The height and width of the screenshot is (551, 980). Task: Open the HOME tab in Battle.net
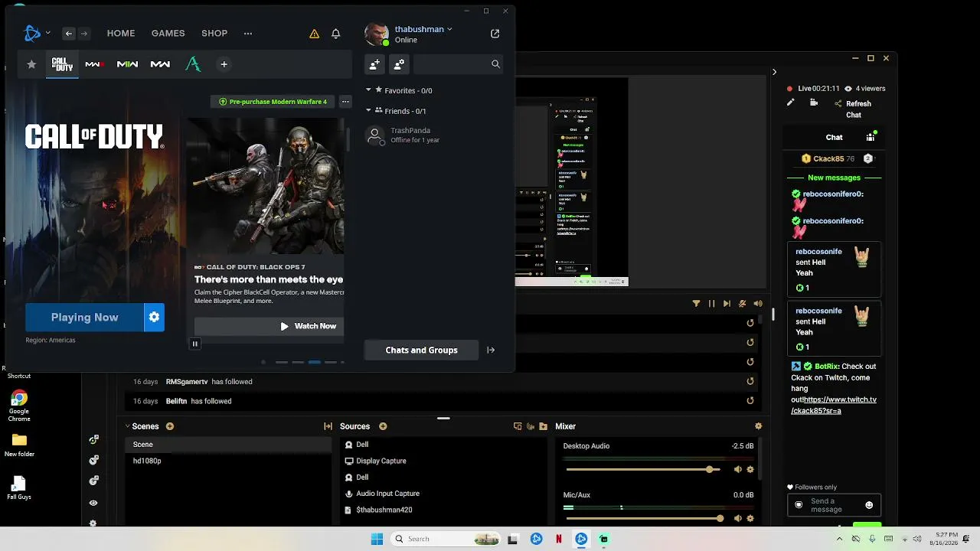click(x=121, y=34)
